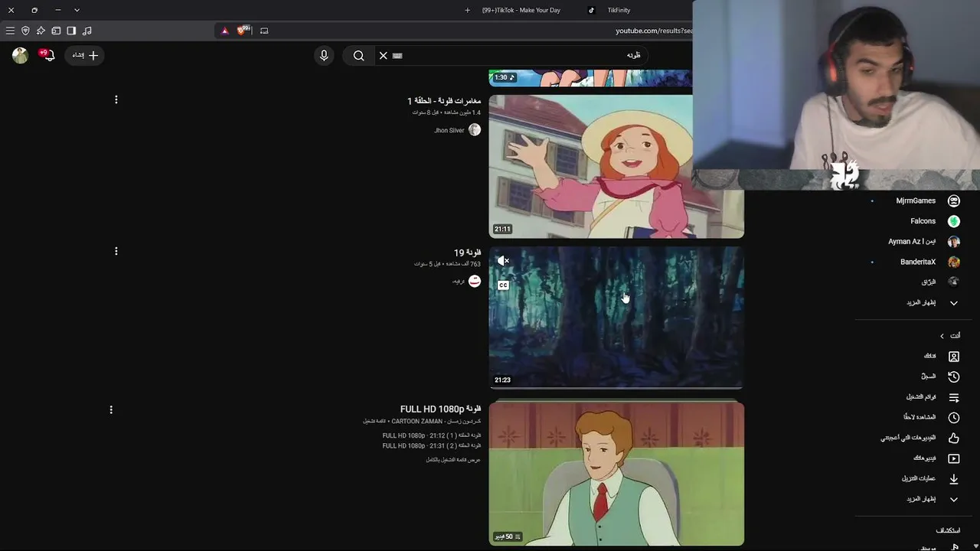Click the BanderitaX channel avatar

click(954, 262)
